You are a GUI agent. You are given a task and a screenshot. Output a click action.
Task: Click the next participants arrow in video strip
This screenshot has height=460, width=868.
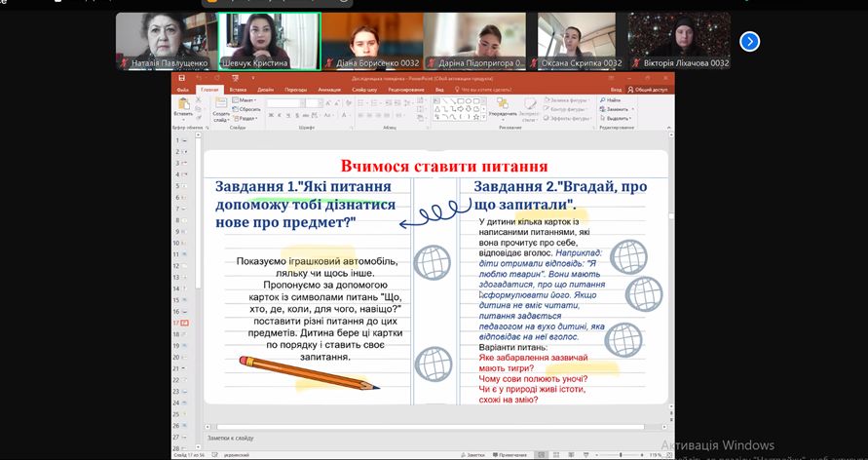[x=749, y=41]
